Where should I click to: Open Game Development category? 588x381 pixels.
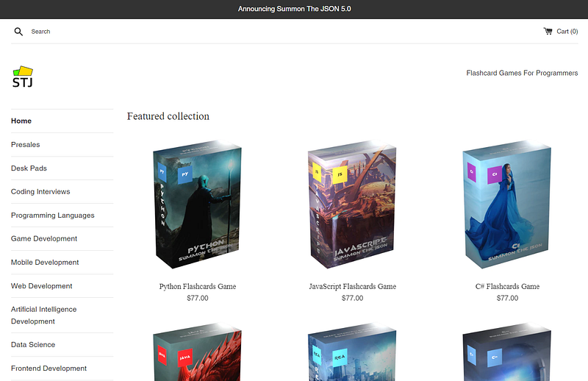44,238
